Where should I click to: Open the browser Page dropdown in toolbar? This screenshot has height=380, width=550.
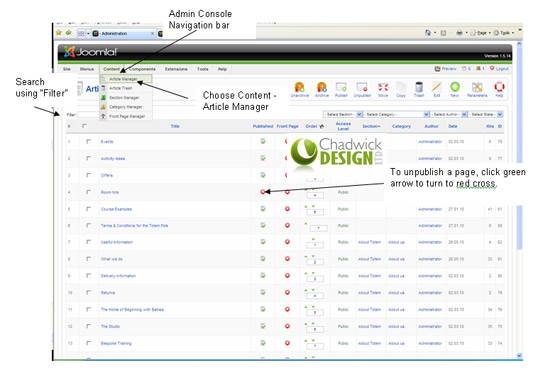(482, 33)
